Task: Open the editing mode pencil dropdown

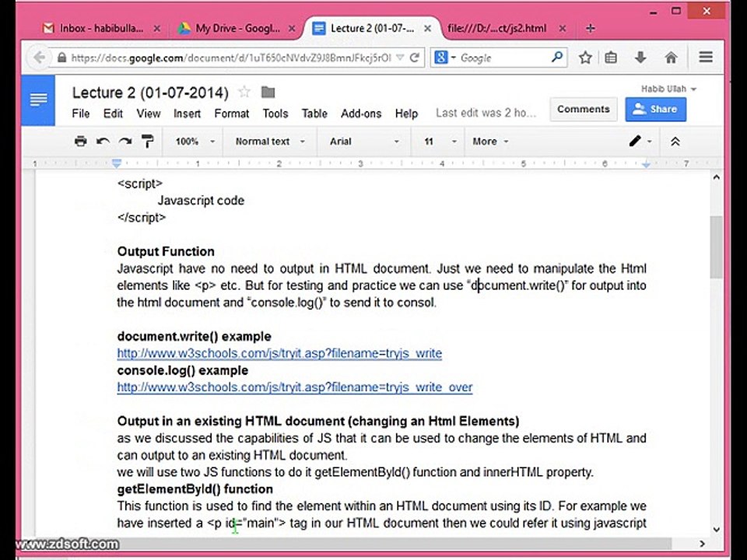Action: tap(640, 142)
